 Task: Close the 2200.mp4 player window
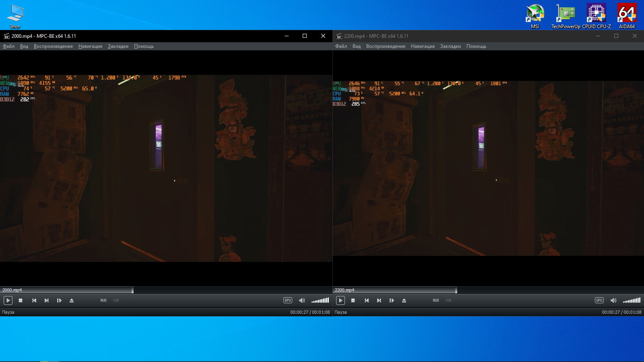[635, 36]
